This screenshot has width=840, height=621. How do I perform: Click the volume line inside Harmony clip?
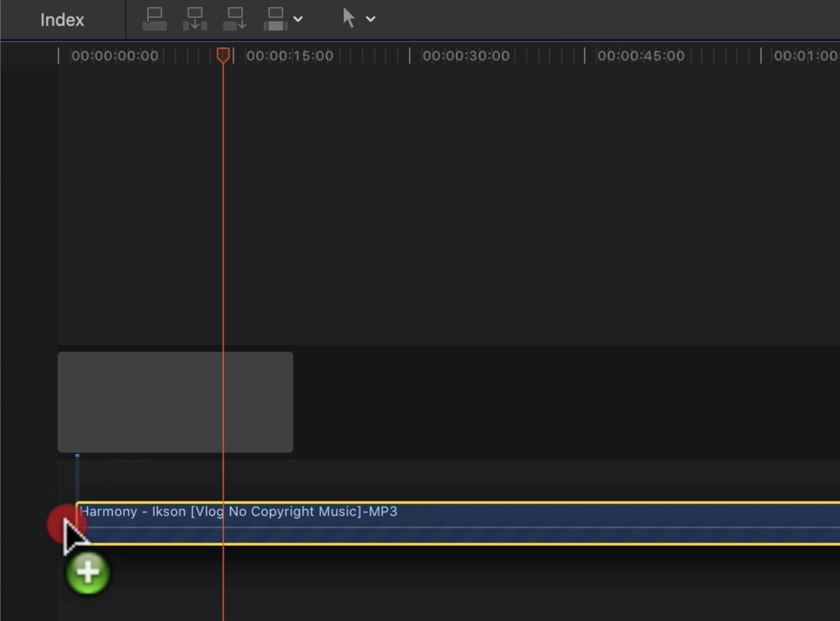click(451, 527)
